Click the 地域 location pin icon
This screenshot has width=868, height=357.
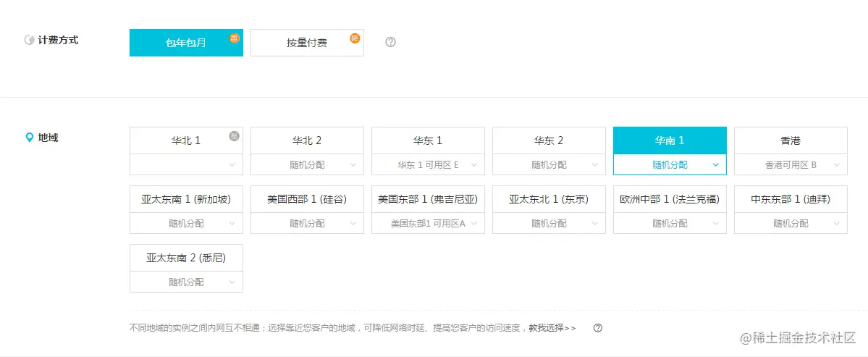[30, 138]
